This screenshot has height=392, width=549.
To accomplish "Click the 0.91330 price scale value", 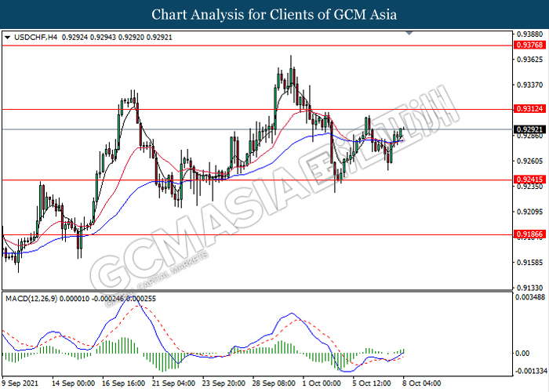I will coord(530,288).
